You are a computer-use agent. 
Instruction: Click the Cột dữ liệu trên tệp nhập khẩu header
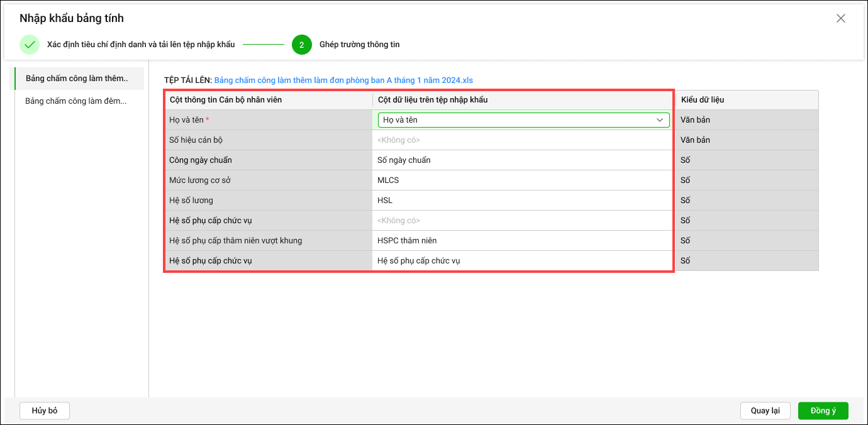coord(432,100)
